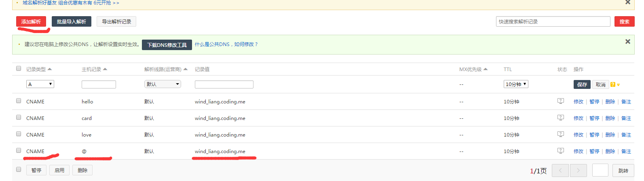
Task: Sort by 记录类型 column arrow
Action: pos(50,69)
